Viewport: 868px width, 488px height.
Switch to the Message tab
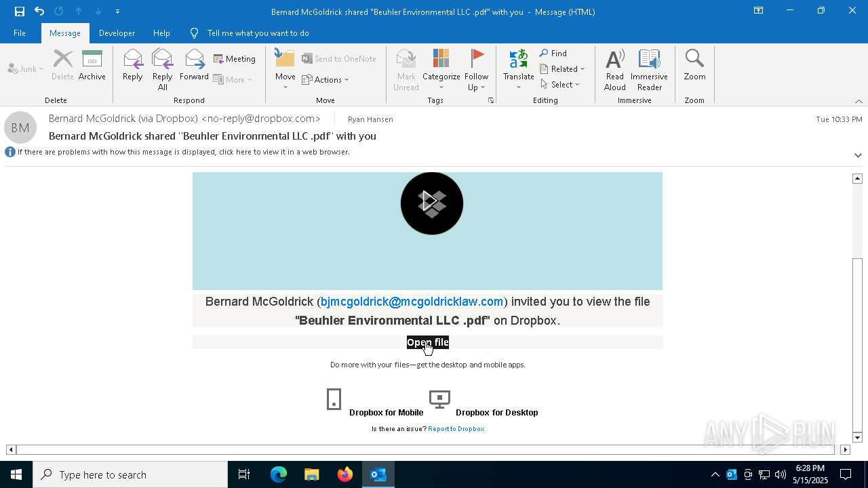[x=65, y=33]
